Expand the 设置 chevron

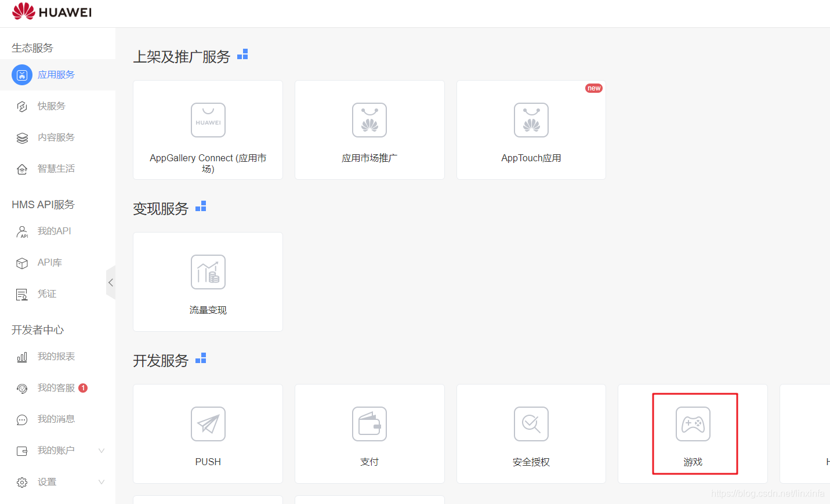tap(102, 482)
